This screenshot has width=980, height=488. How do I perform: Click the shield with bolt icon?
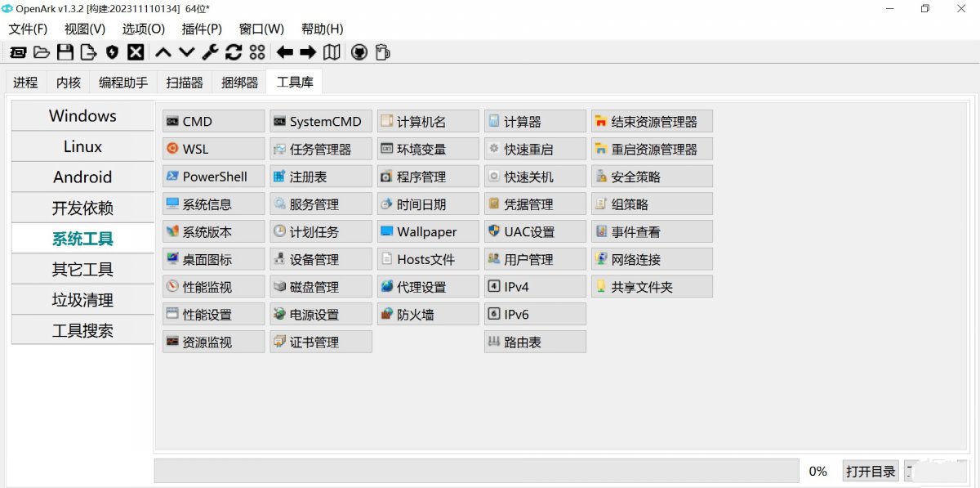[112, 52]
